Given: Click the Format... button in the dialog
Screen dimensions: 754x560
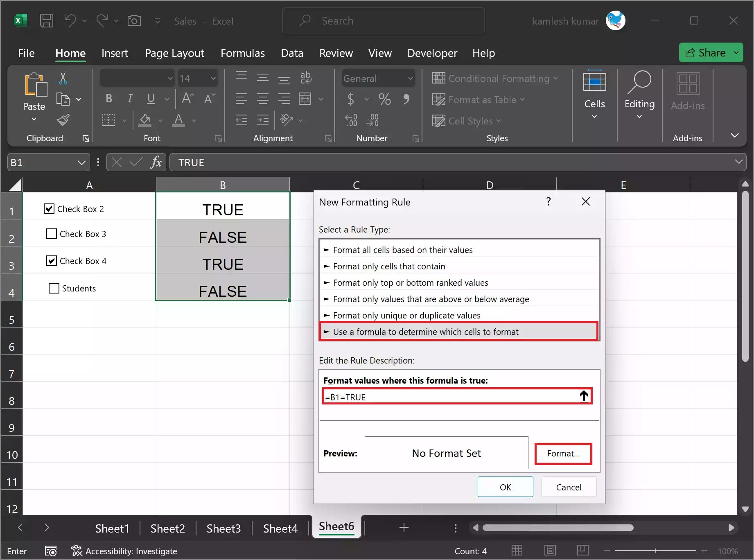Looking at the screenshot, I should click(x=563, y=453).
